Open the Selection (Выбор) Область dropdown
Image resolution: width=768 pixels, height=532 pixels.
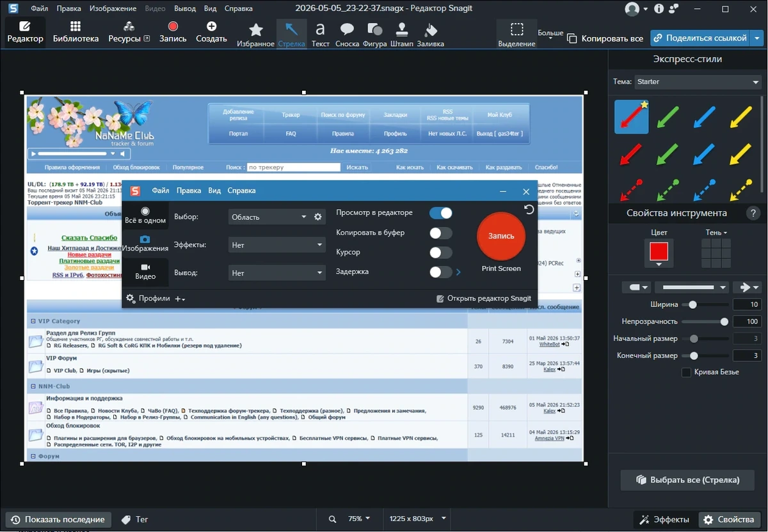269,217
